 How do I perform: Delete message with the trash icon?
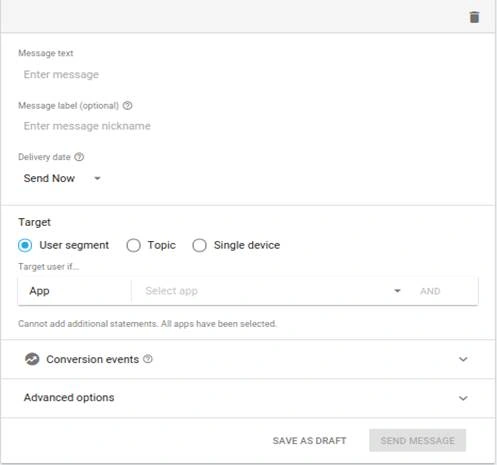point(474,17)
